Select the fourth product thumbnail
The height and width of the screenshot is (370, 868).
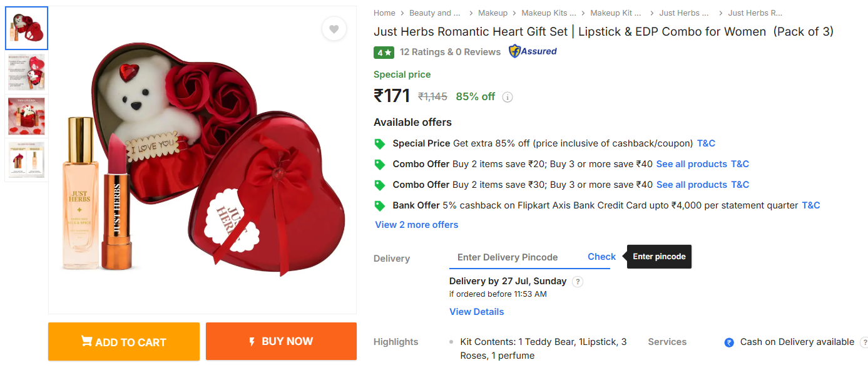click(26, 160)
